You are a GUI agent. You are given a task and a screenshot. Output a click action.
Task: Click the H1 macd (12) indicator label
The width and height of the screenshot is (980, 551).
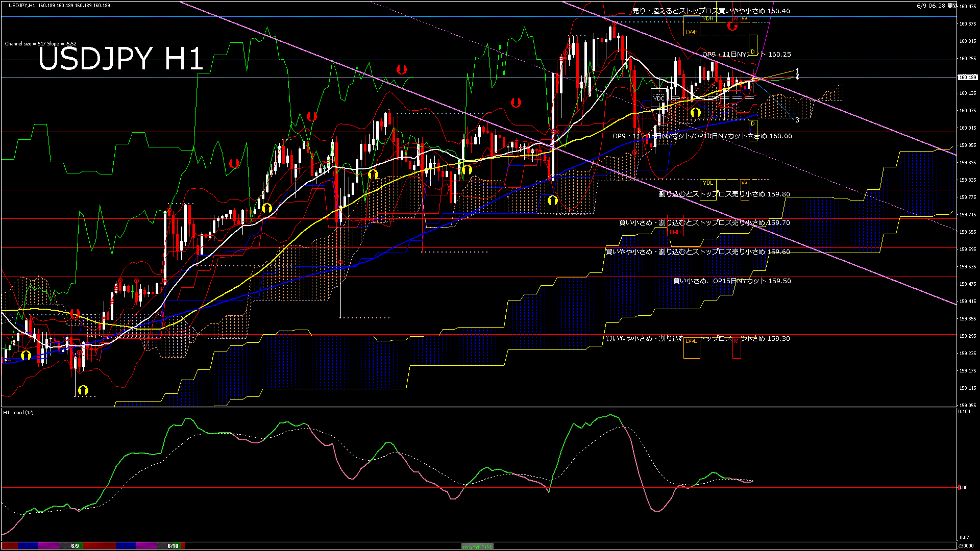coord(18,412)
